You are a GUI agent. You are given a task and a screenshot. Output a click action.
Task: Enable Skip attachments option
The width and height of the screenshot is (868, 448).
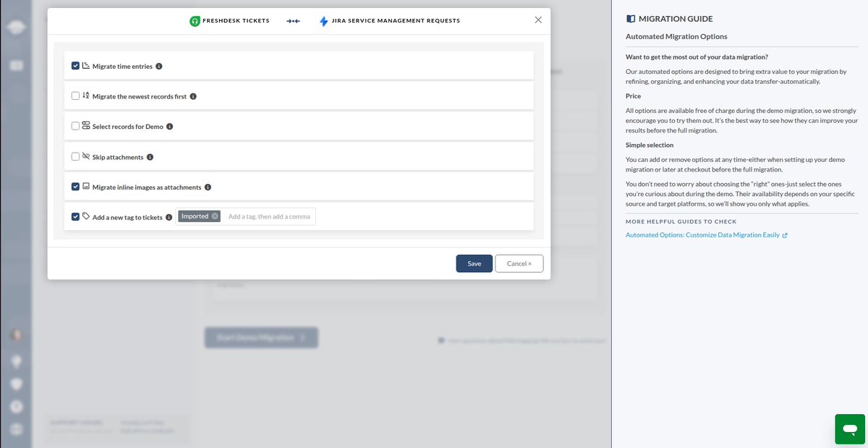tap(75, 156)
